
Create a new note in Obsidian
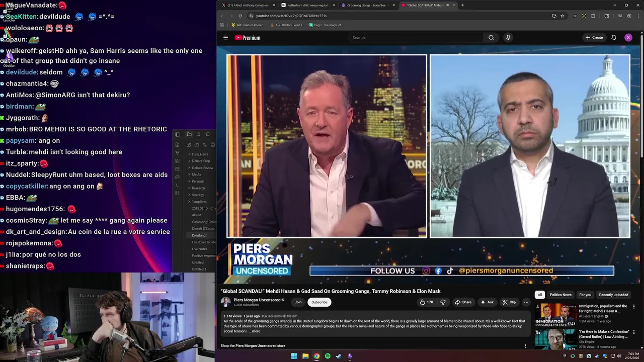[x=189, y=145]
